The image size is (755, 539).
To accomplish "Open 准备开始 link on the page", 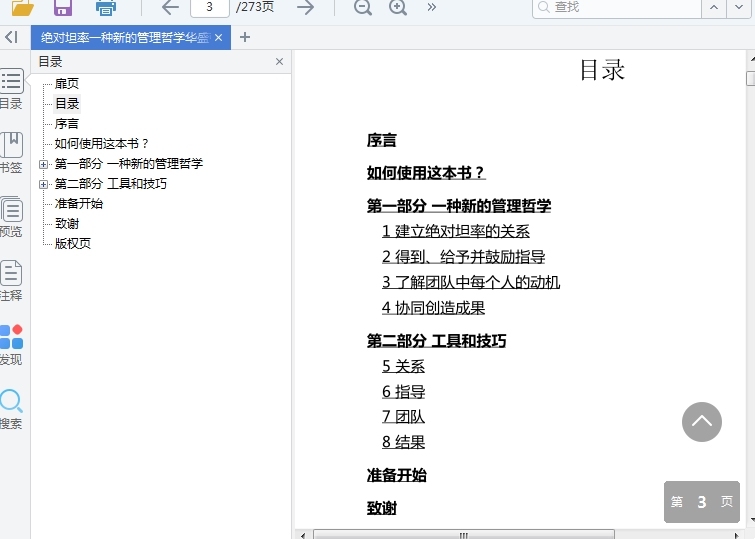I will pyautogui.click(x=396, y=475).
